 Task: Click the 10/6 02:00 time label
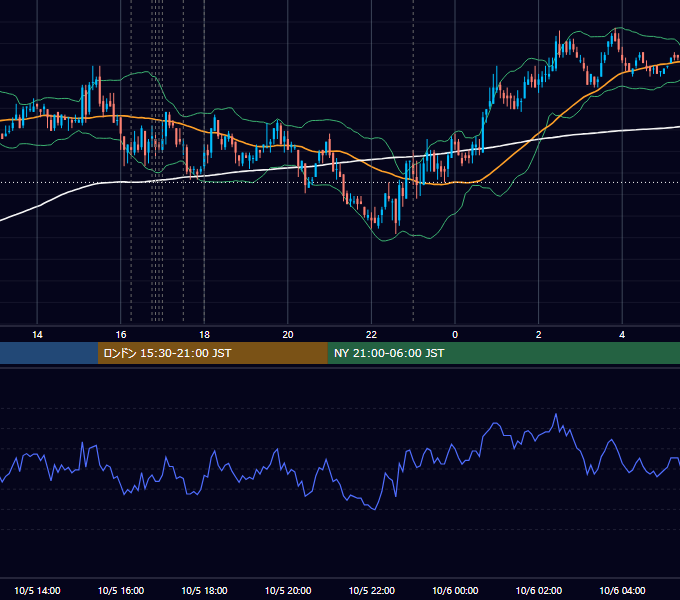[x=539, y=590]
